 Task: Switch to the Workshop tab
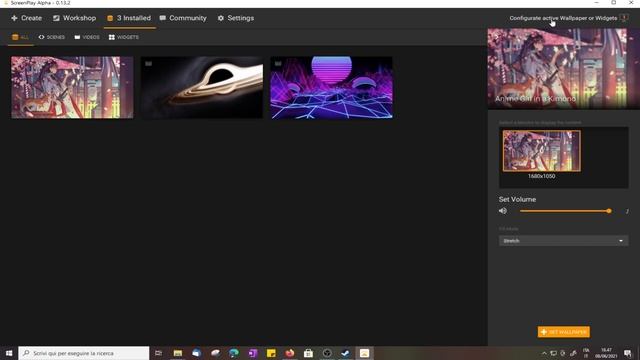[x=74, y=18]
